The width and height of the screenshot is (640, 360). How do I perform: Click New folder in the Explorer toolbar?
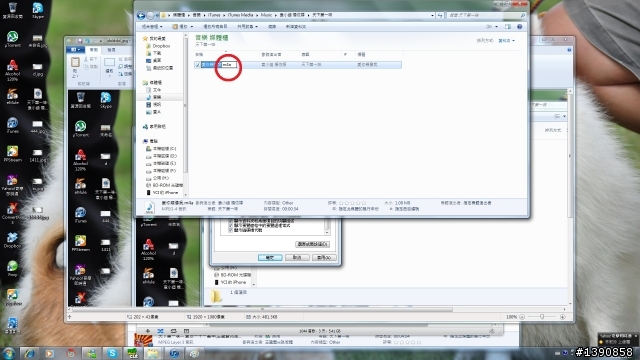tap(296, 27)
